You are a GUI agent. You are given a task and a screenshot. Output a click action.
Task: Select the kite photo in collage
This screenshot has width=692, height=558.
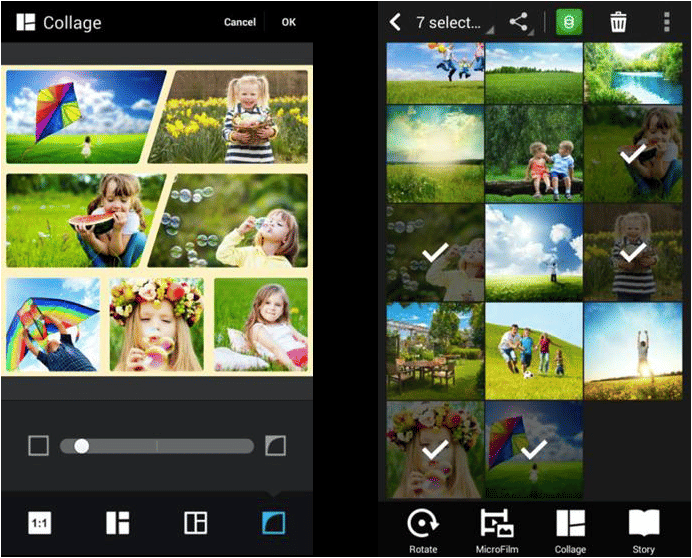pyautogui.click(x=85, y=117)
